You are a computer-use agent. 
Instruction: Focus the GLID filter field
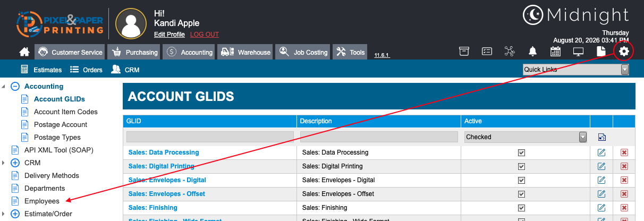[x=210, y=137]
